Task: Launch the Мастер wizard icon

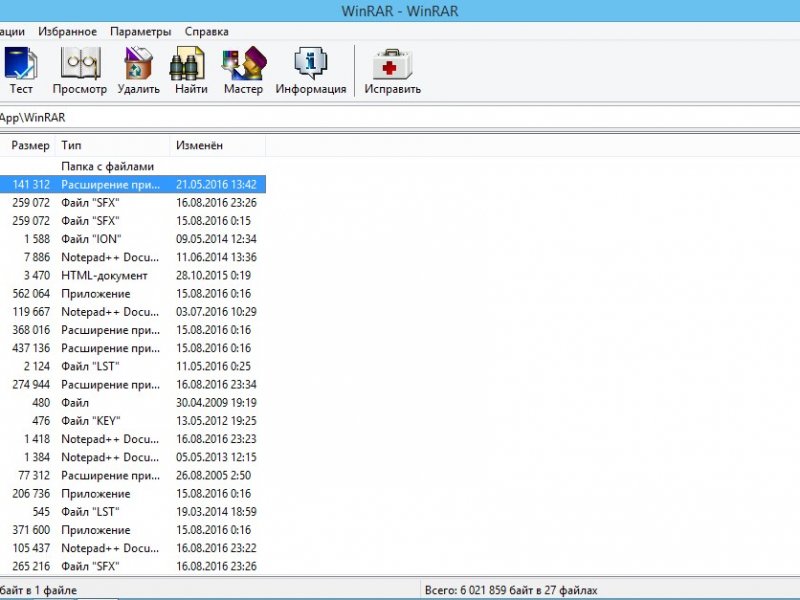Action: click(x=243, y=70)
